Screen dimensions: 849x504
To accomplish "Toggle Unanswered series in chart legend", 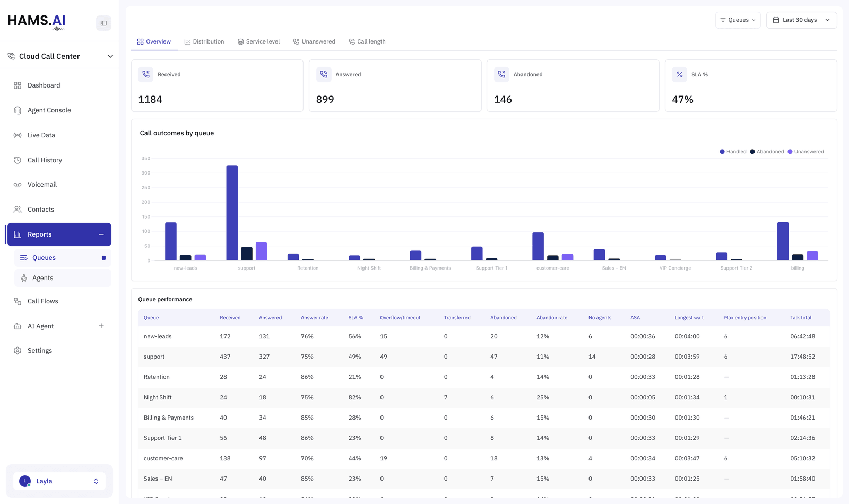I will (x=805, y=152).
